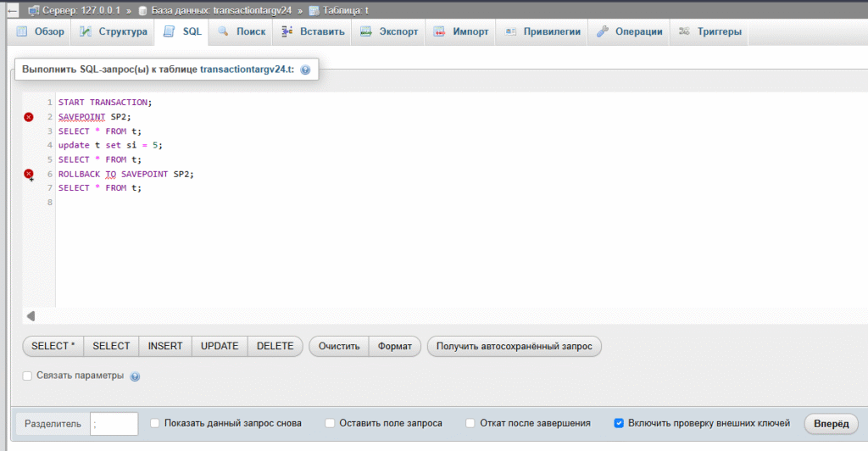Viewport: 868px width, 451px height.
Task: Run the query with Вперёд
Action: pyautogui.click(x=831, y=423)
